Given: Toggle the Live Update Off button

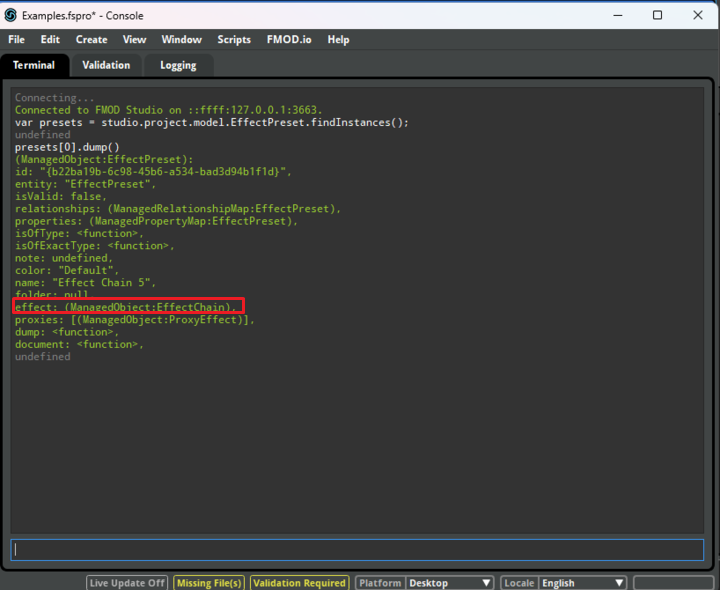Looking at the screenshot, I should pyautogui.click(x=127, y=583).
